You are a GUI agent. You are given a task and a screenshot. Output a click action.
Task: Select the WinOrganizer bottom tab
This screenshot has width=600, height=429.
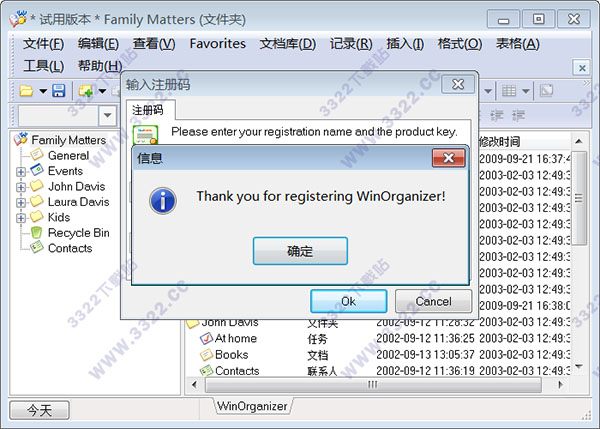(252, 406)
